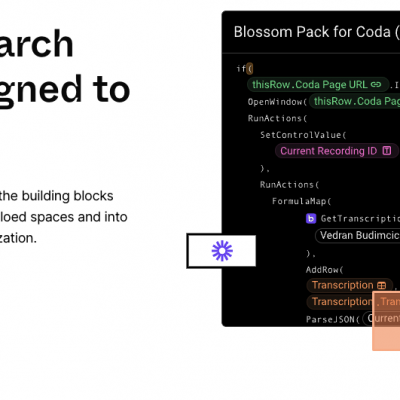Click the highlighted opening parenthesis after if
Screen dimensions: 400x400
pos(250,69)
